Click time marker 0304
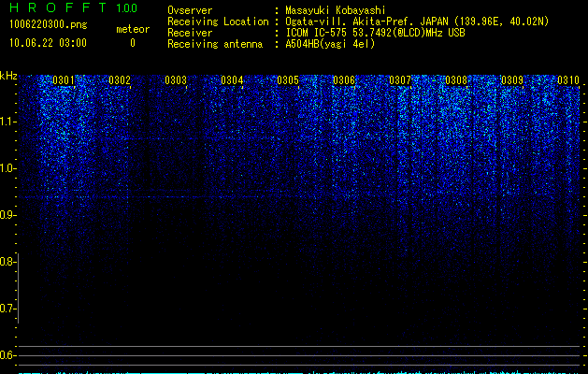Viewport: 588px width, 374px height. coord(232,80)
